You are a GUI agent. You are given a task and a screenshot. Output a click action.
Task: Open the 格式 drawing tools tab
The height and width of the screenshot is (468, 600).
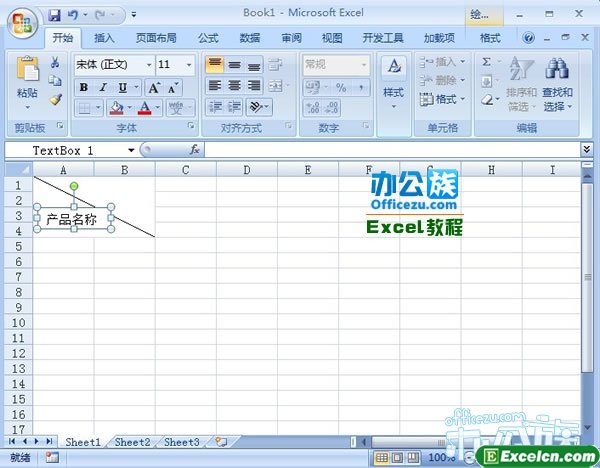coord(490,38)
